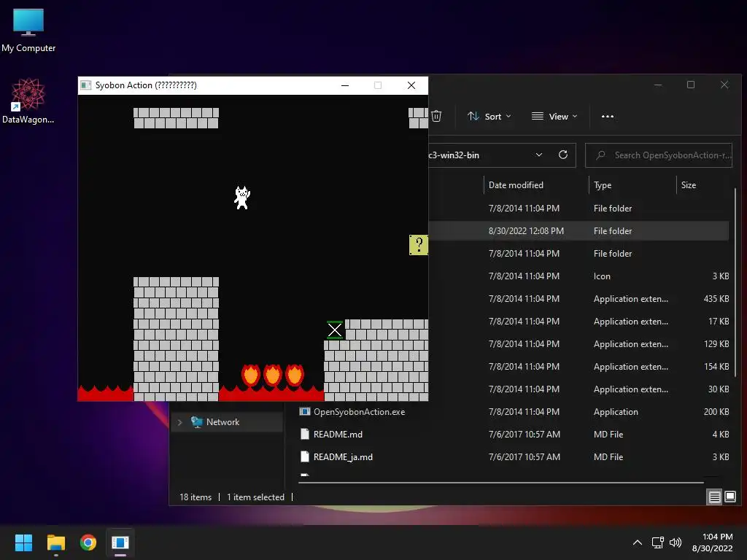Click the yellow question mark block in game
This screenshot has width=747, height=560.
[418, 245]
